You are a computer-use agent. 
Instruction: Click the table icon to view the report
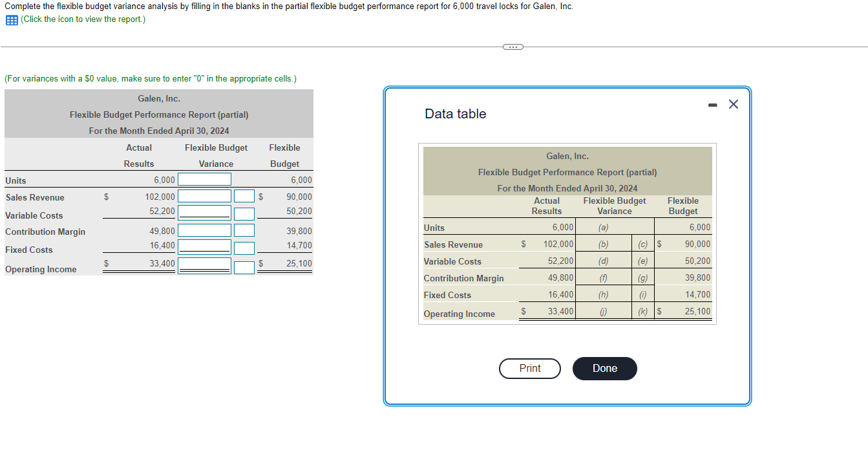click(x=12, y=19)
